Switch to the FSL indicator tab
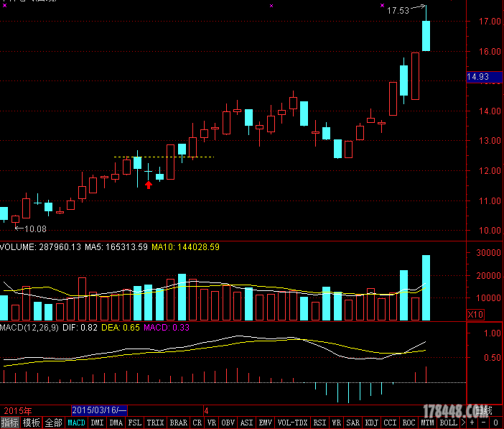The width and height of the screenshot is (504, 429). (135, 423)
